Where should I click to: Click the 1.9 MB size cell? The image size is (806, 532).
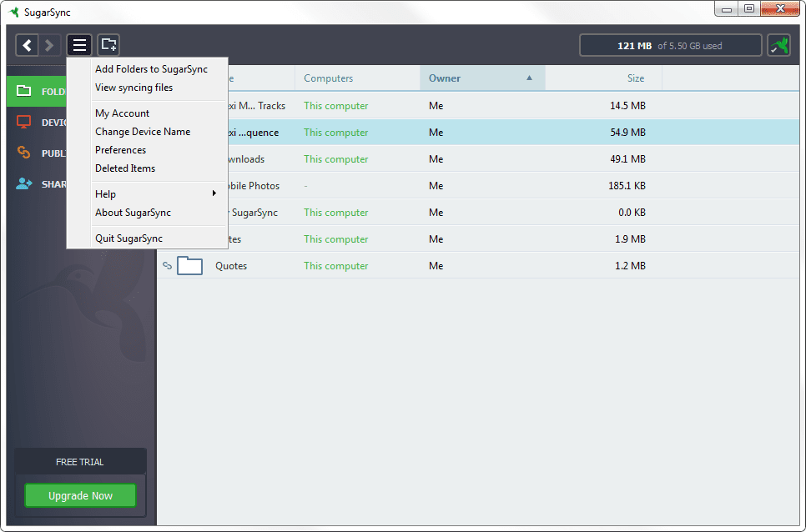(630, 239)
